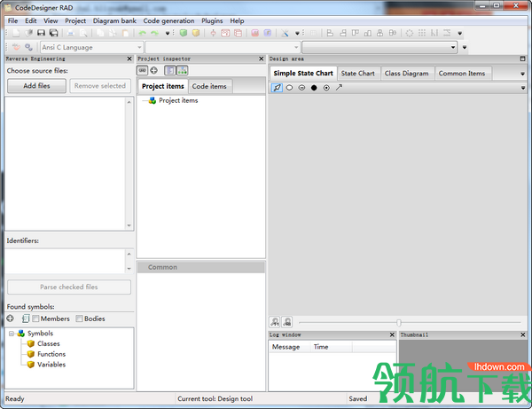
Task: Click the green Undo arrow icon
Action: tap(142, 33)
